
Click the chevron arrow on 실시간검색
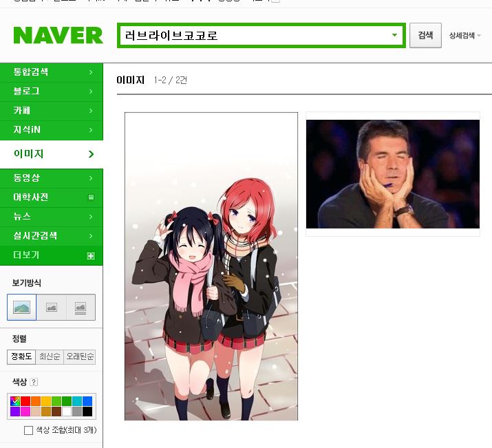[x=91, y=236]
